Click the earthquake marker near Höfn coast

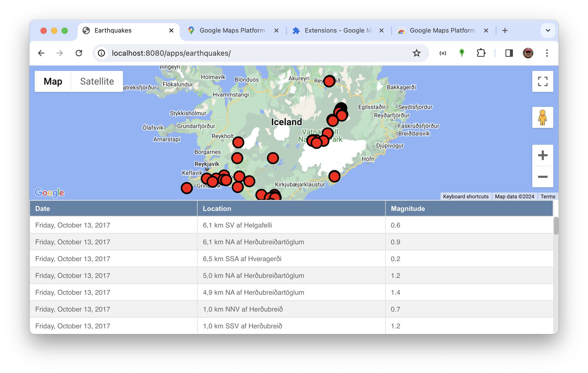[334, 176]
